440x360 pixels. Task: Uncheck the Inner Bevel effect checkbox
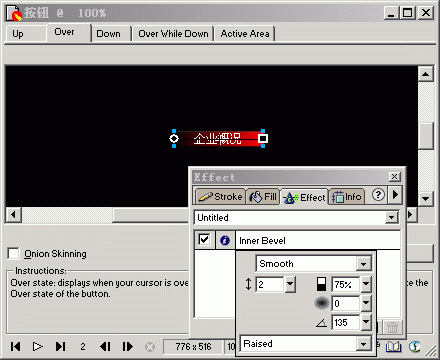point(204,239)
